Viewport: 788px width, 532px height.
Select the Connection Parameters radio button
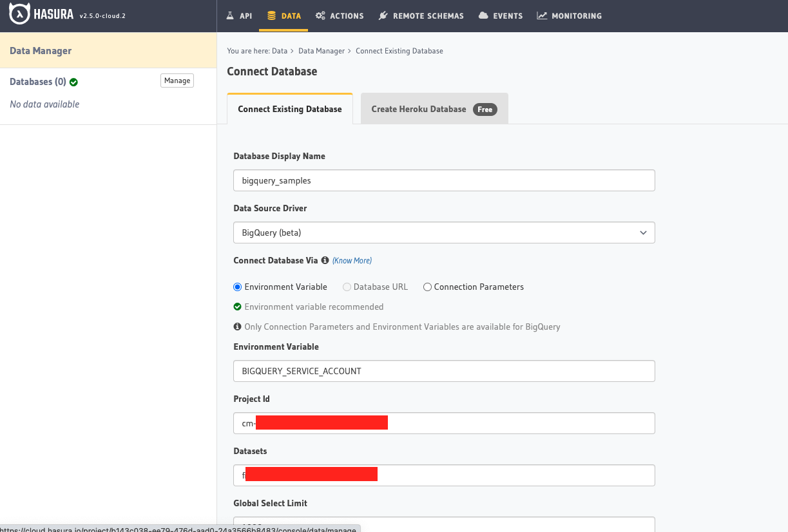(x=427, y=287)
